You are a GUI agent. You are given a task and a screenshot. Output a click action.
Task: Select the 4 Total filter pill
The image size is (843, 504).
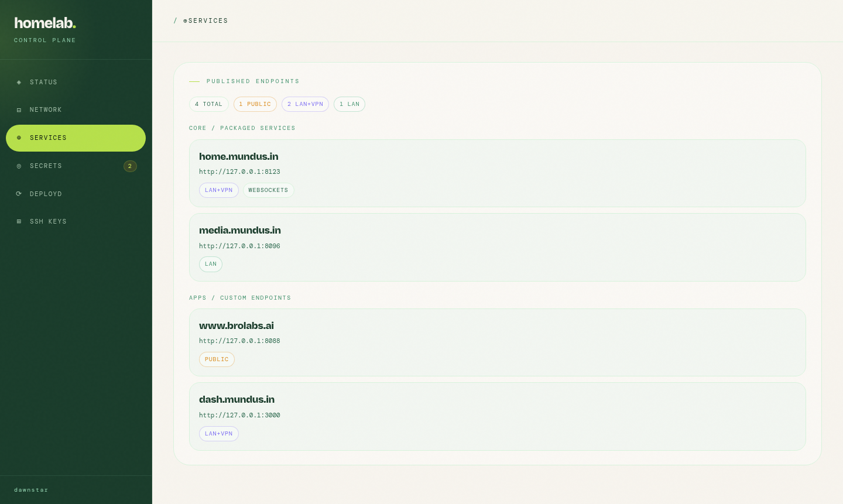coord(209,104)
